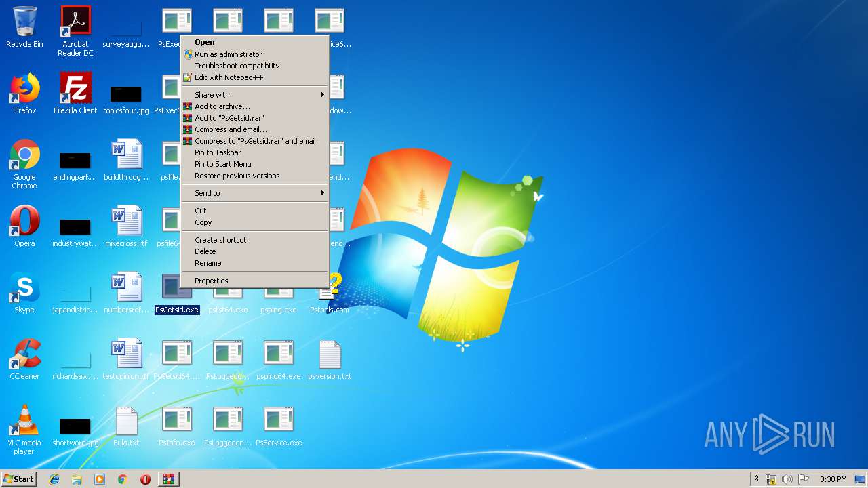Open the Start menu

(18, 479)
